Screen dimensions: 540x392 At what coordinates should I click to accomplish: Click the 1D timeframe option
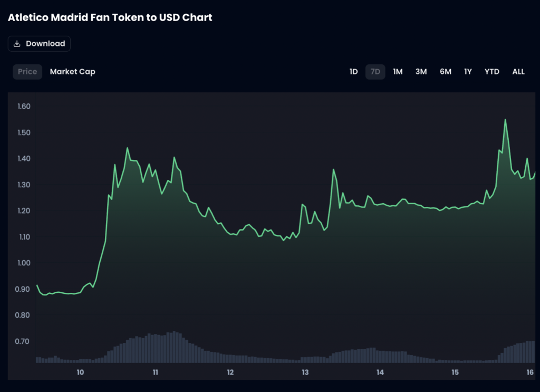pyautogui.click(x=353, y=72)
